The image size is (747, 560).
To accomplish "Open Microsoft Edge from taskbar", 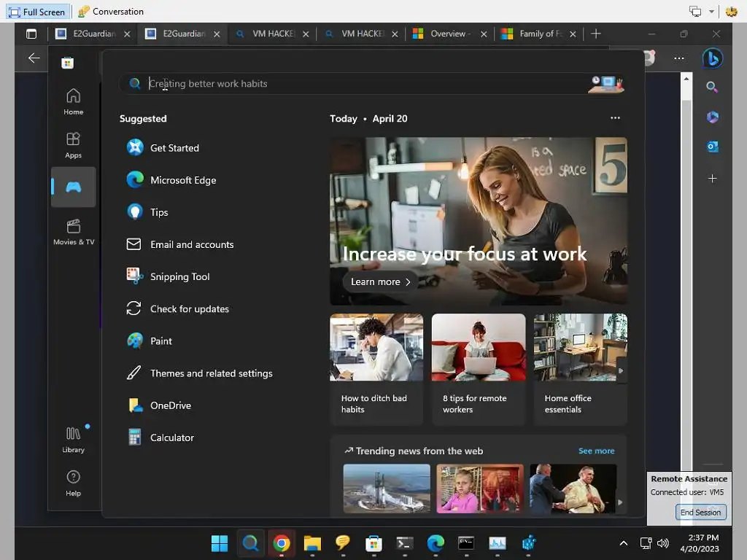I will (436, 542).
